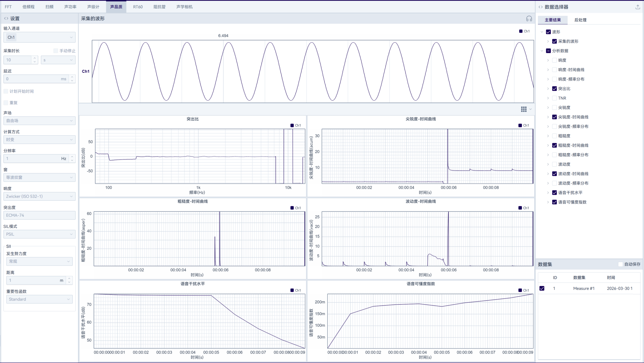Click the waveform cursor marker at 6.494
The image size is (644, 363).
[223, 36]
